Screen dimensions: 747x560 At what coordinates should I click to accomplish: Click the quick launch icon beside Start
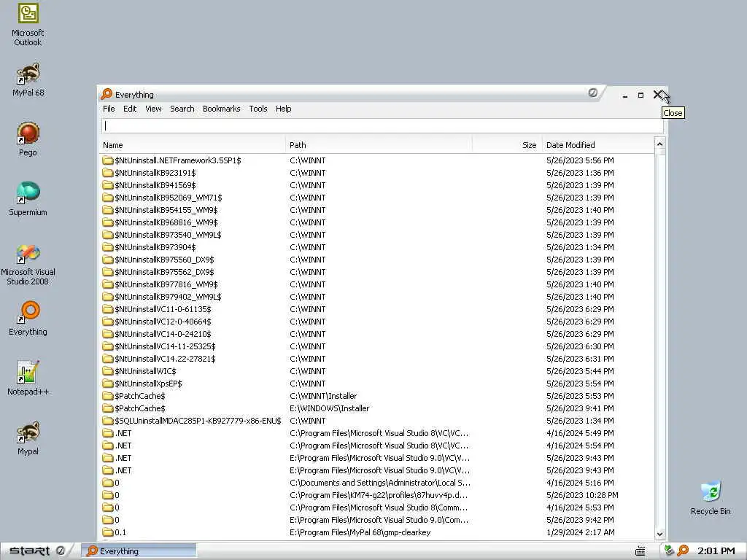click(61, 551)
